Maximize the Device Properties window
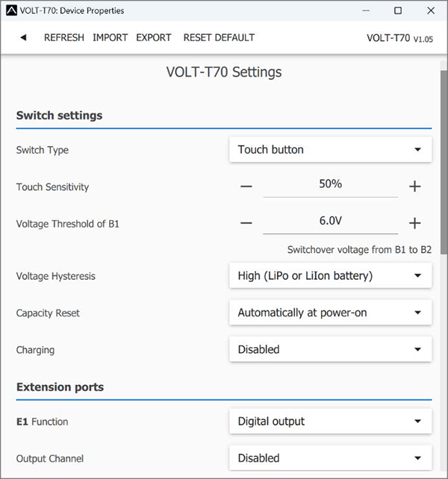This screenshot has width=448, height=479. (x=398, y=10)
